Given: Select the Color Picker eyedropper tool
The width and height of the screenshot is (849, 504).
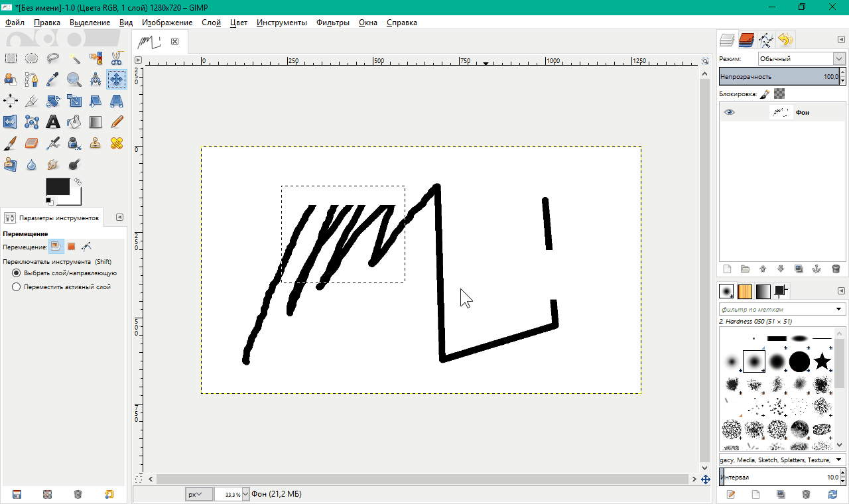Looking at the screenshot, I should [53, 80].
